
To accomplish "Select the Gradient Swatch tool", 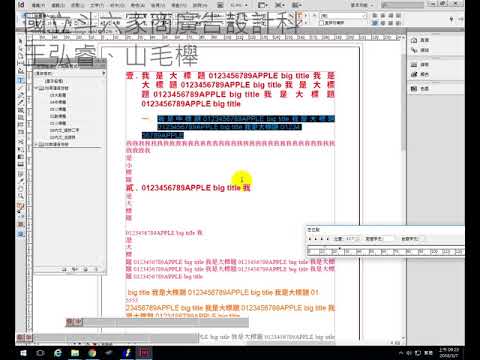I will coord(21,157).
